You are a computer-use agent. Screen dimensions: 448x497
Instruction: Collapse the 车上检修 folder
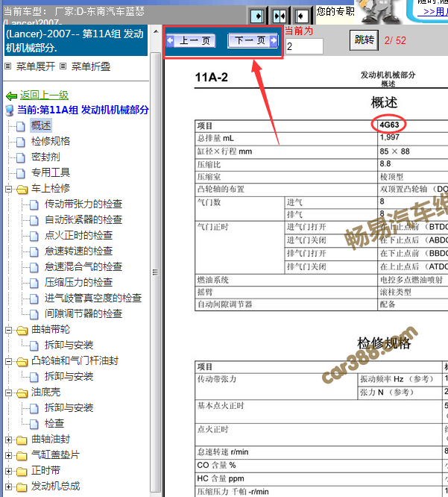pos(8,190)
